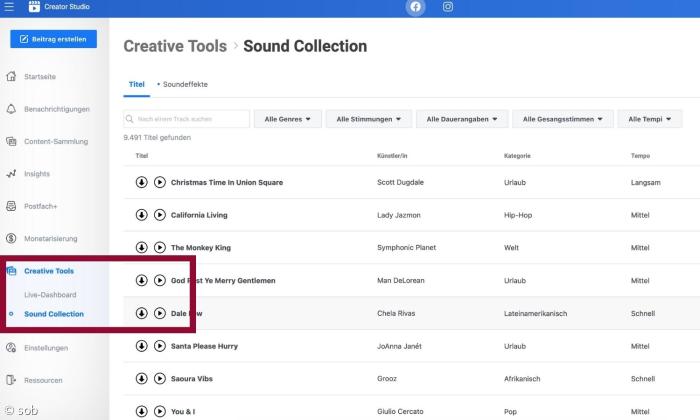Open Einstellungen settings icon
700x420 pixels.
[x=11, y=348]
